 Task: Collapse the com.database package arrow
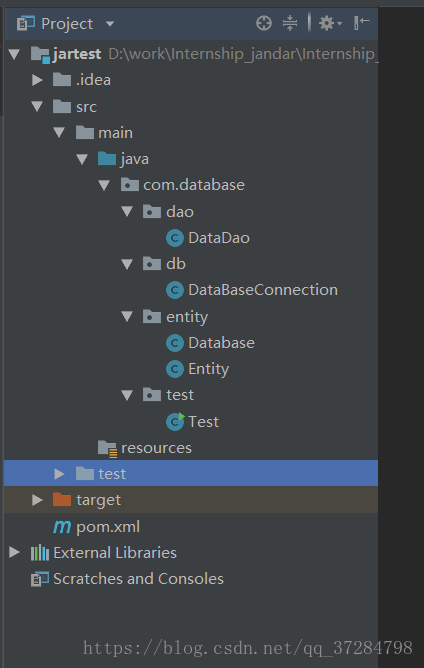pyautogui.click(x=104, y=185)
